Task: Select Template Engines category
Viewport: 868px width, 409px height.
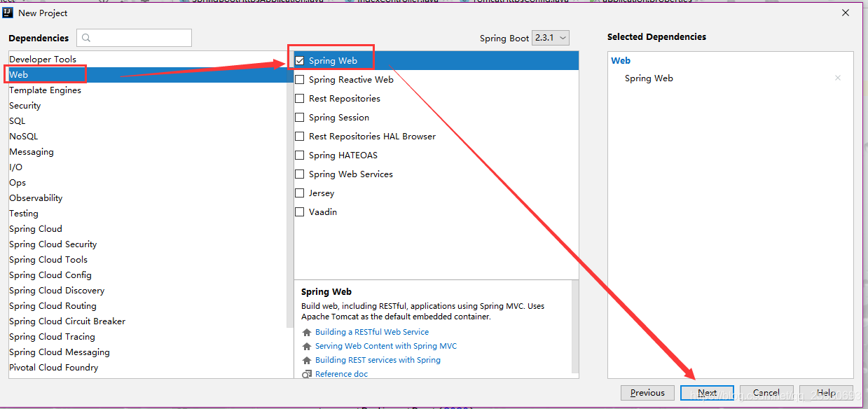Action: [147, 90]
